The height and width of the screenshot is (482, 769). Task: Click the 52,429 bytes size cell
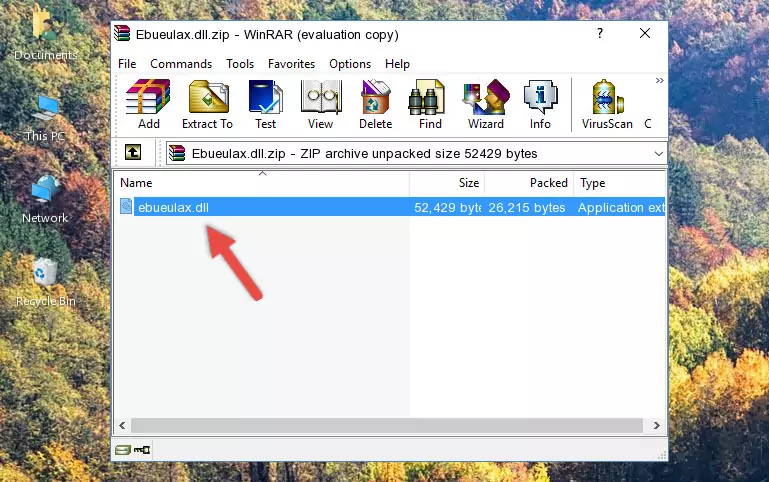pos(447,207)
